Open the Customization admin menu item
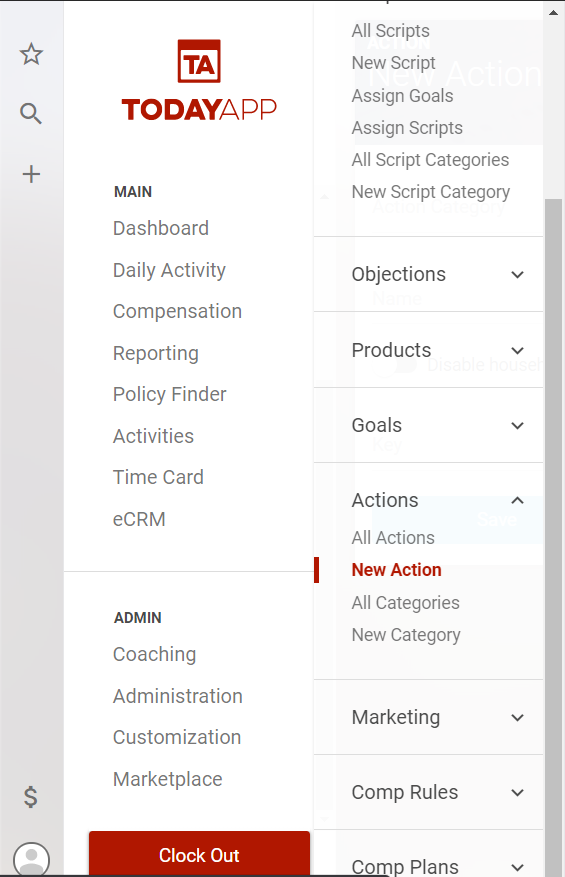 177,737
